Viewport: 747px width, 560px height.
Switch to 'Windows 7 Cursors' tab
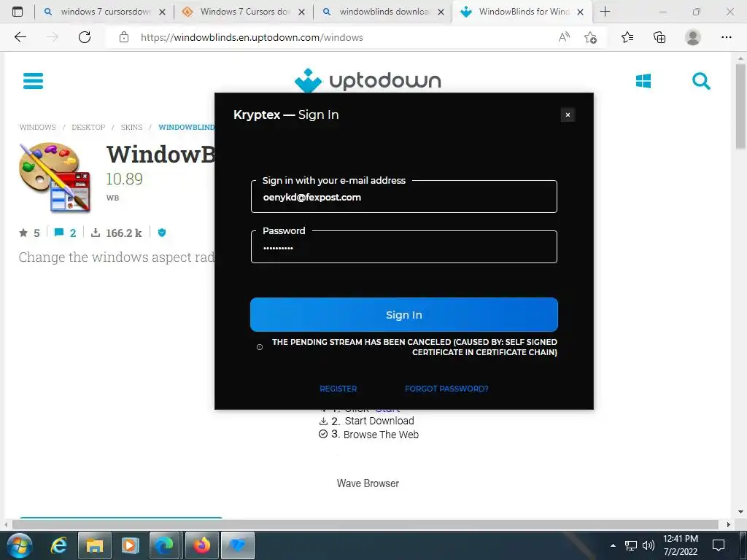pos(244,12)
